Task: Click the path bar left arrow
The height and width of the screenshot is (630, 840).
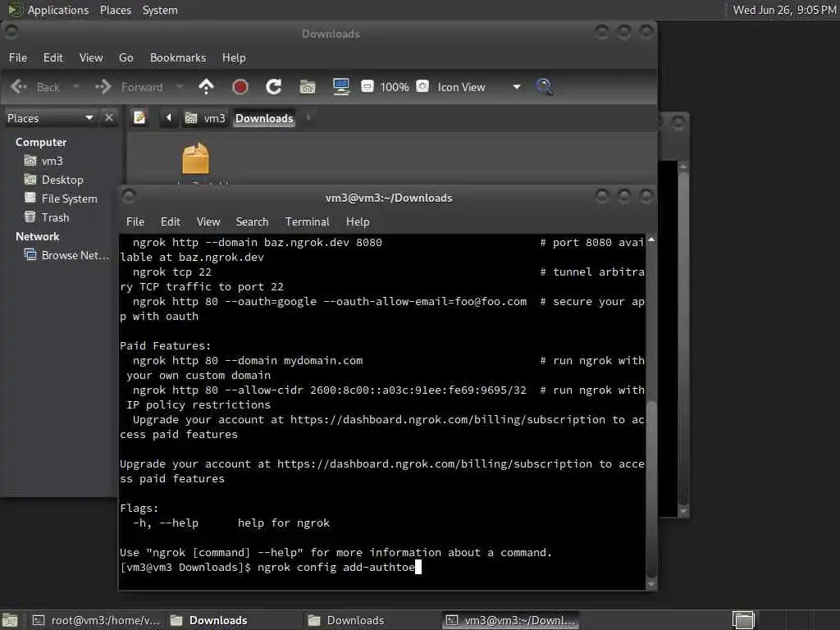Action: tap(168, 117)
